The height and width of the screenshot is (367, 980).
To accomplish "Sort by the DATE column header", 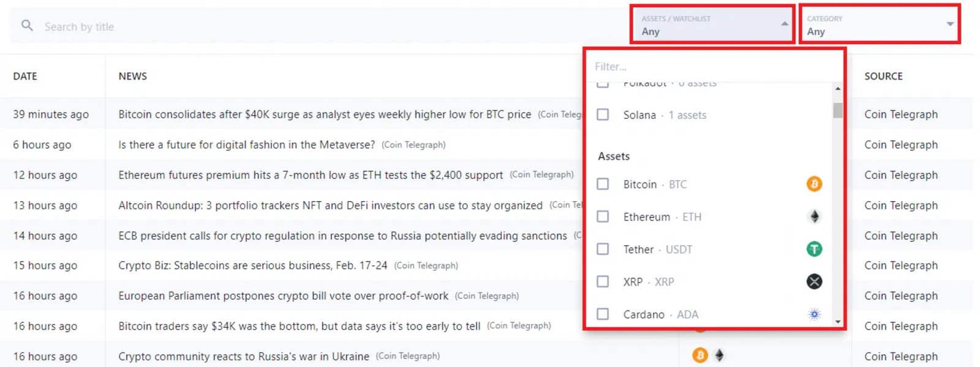I will tap(25, 76).
